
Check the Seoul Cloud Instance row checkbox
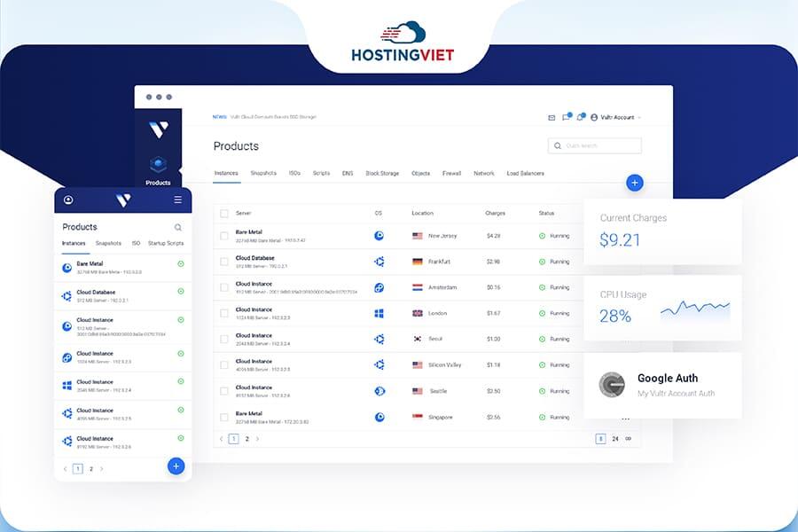(x=224, y=339)
